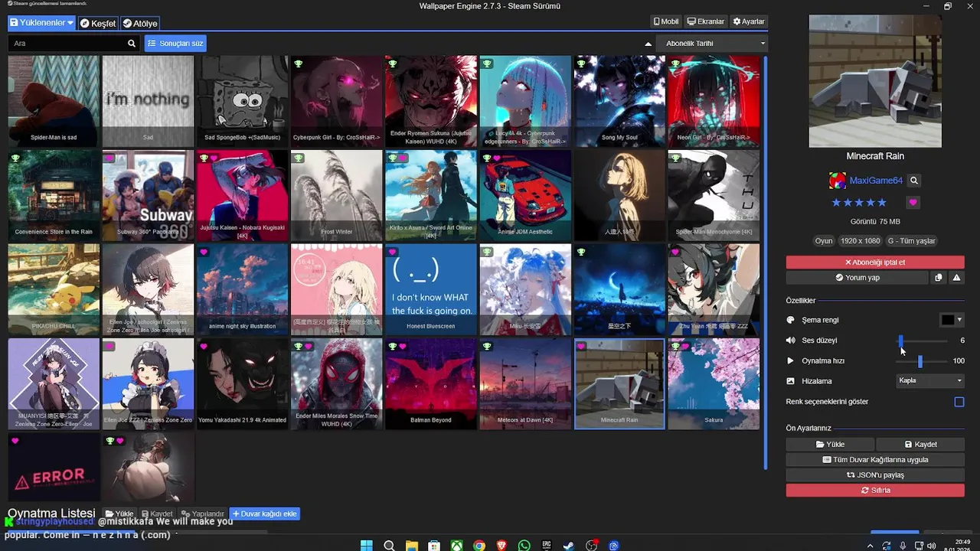The height and width of the screenshot is (551, 980).
Task: Click the 'Oyun' tag chip
Action: (823, 241)
